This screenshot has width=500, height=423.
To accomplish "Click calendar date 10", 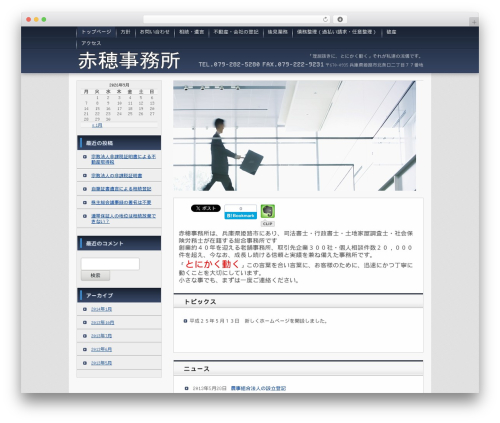I will click(119, 103).
